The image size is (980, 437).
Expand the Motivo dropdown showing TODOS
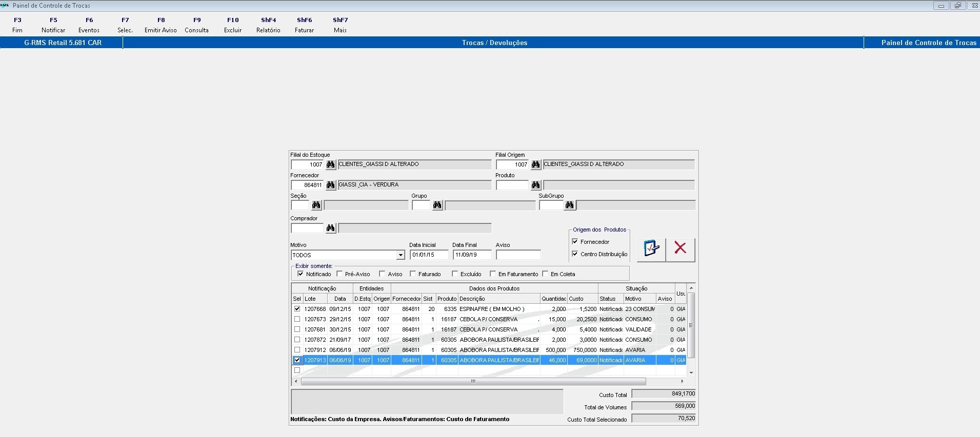point(401,255)
